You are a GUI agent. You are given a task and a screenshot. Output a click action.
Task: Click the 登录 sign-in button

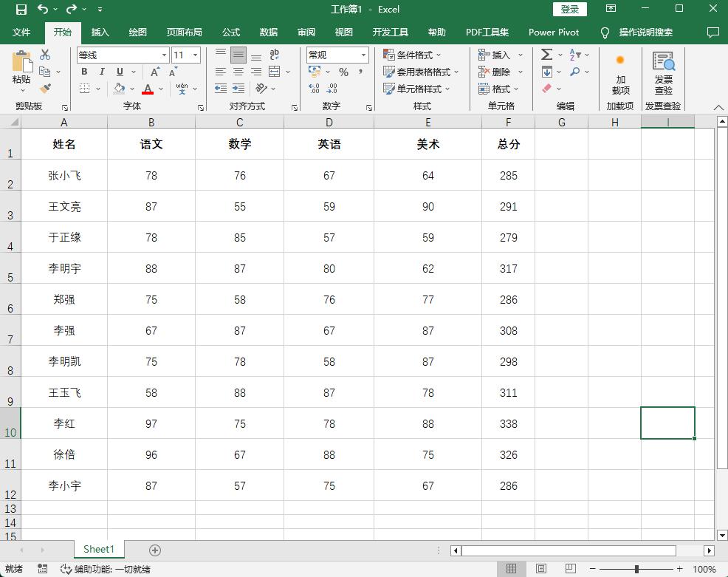pyautogui.click(x=570, y=9)
